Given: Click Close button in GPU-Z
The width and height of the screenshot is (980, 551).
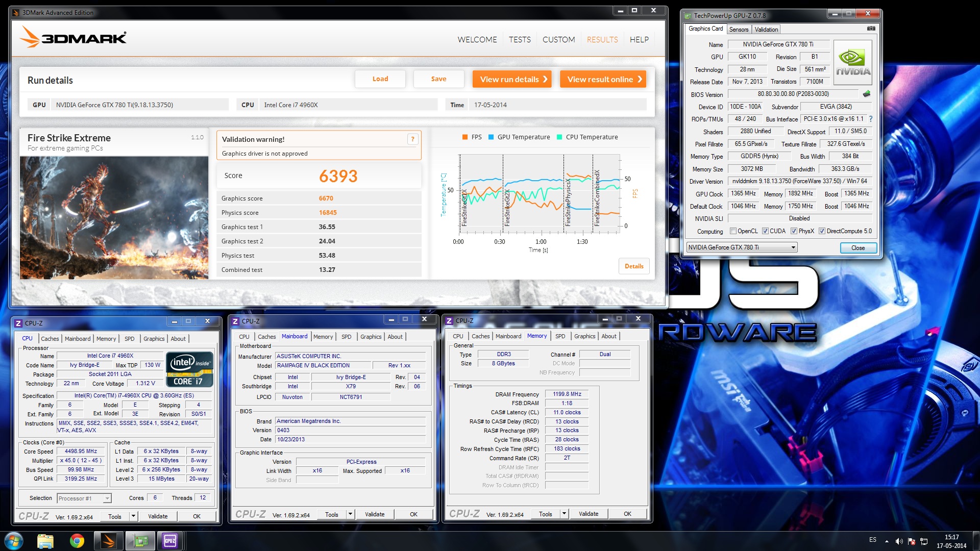Looking at the screenshot, I should click(858, 248).
